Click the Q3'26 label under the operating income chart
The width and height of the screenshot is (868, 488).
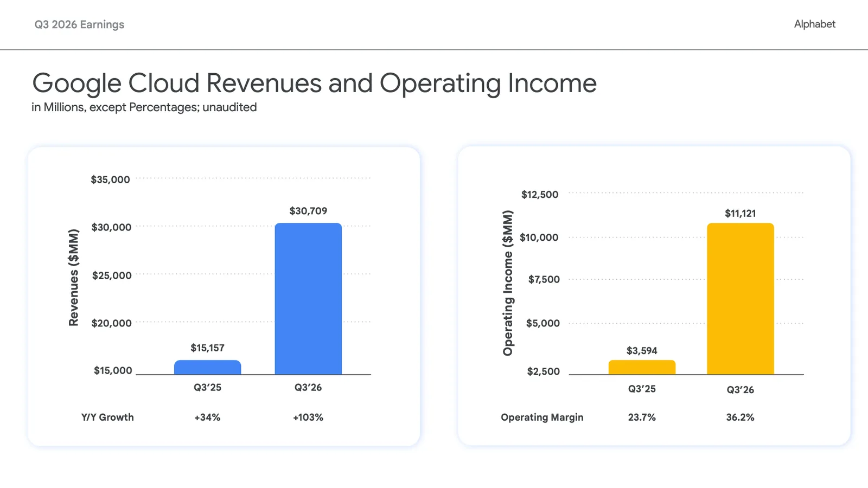point(740,390)
